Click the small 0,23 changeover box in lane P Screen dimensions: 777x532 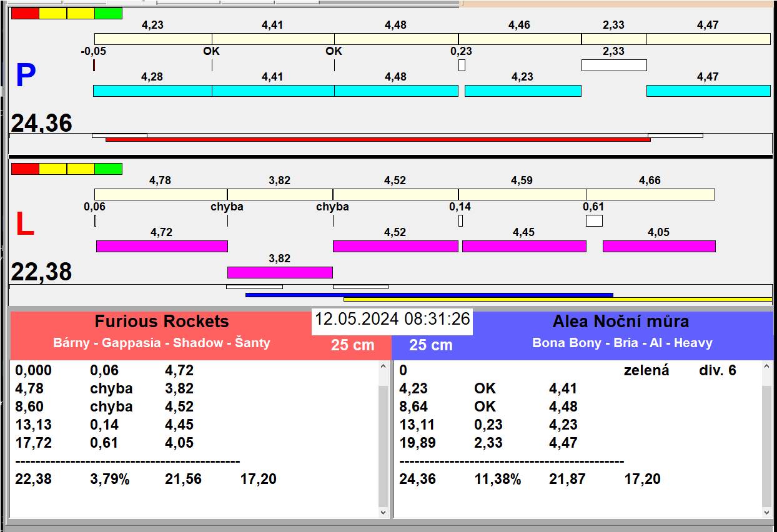[462, 65]
